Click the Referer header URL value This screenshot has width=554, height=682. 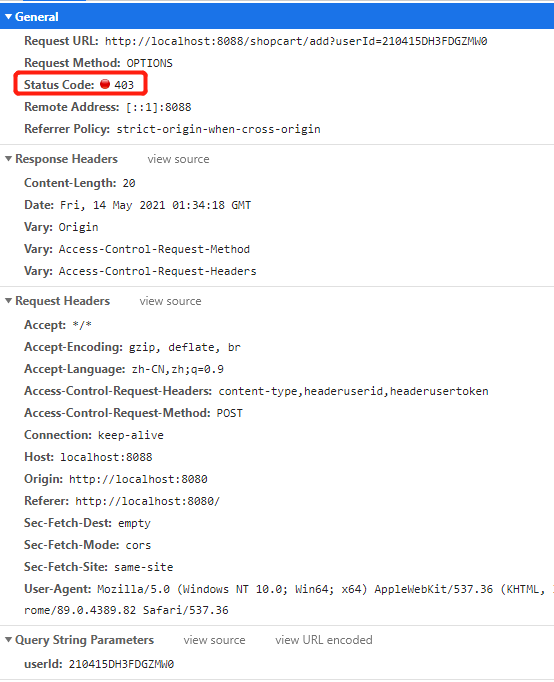pos(148,501)
